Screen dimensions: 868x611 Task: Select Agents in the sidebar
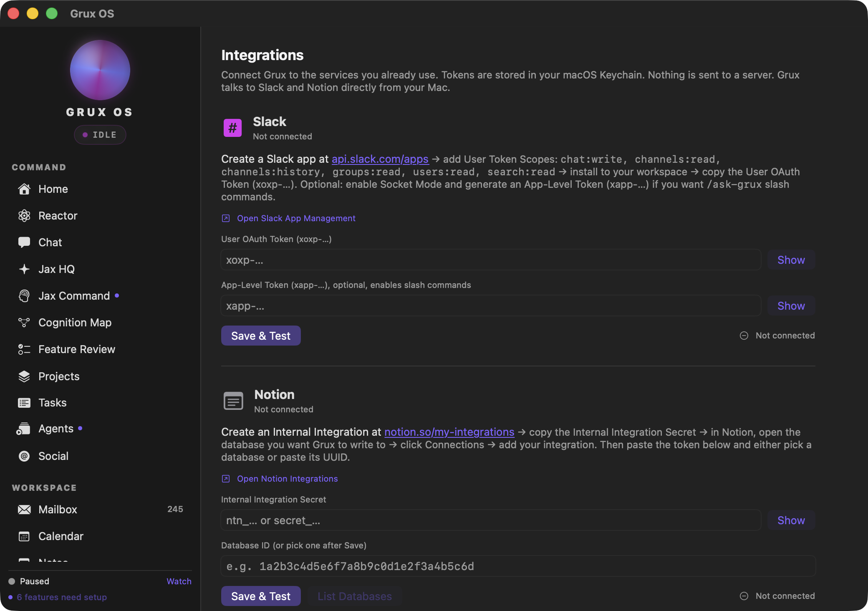100,429
